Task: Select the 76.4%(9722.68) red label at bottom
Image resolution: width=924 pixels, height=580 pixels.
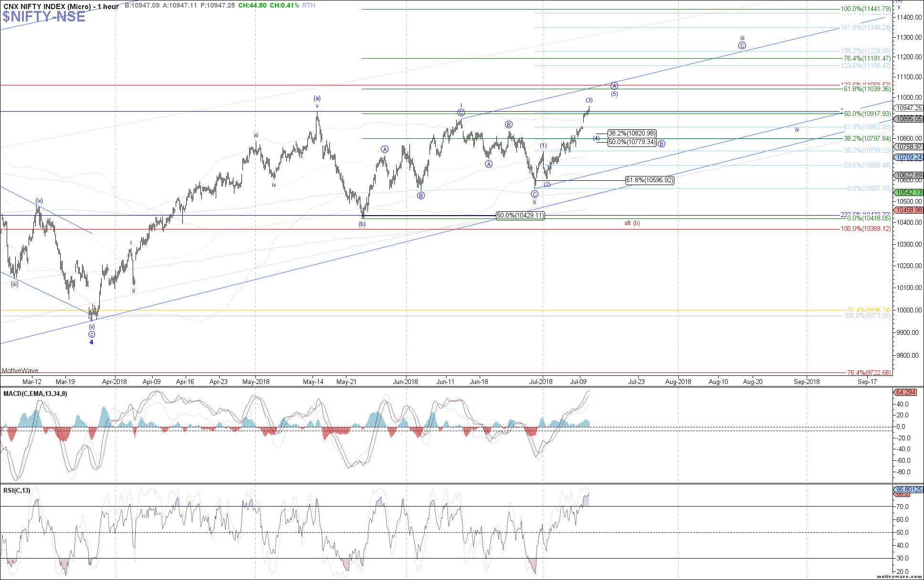Action: [x=869, y=373]
